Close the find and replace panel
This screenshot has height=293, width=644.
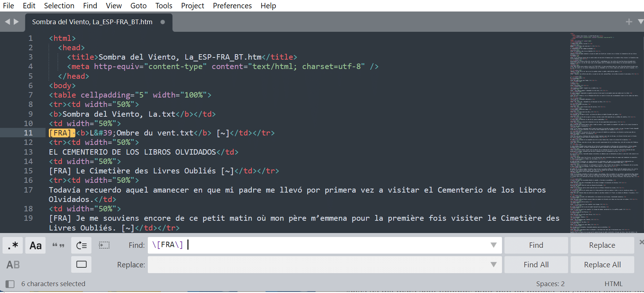click(641, 242)
